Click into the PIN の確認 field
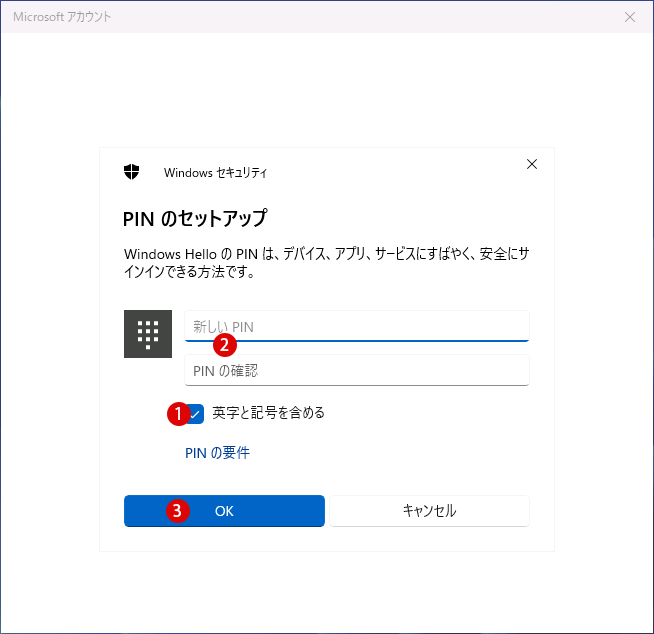The height and width of the screenshot is (634, 654). pyautogui.click(x=357, y=370)
